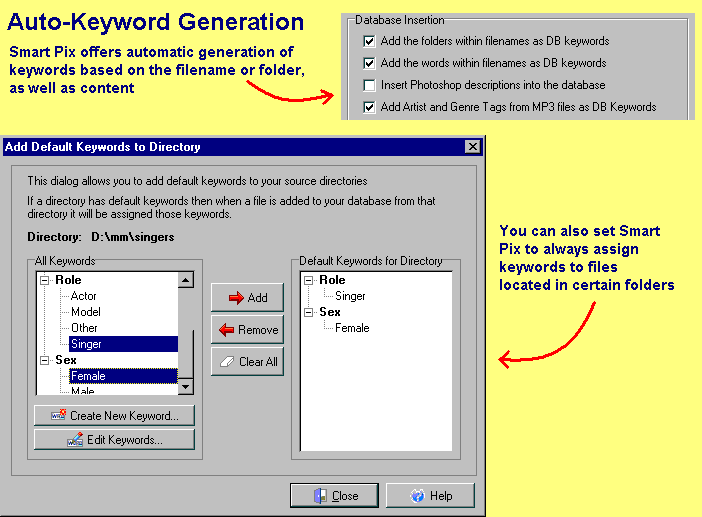This screenshot has height=517, width=702.
Task: Select highlighted Singer in All Keywords list
Action: [123, 344]
